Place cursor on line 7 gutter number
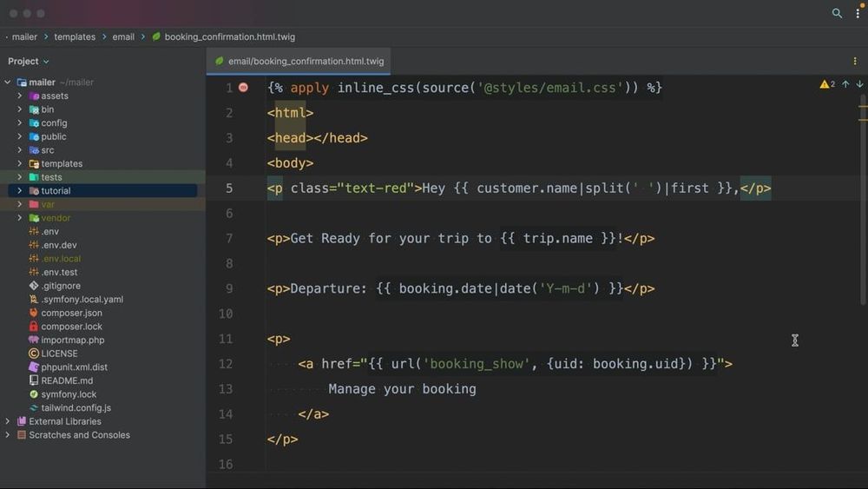The image size is (868, 489). click(229, 239)
